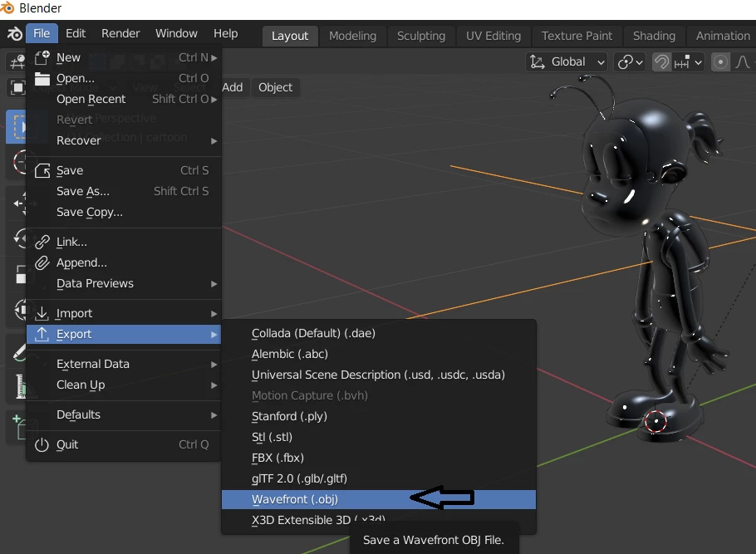Click the 3D cursor on the floor
756x554 pixels.
655,421
